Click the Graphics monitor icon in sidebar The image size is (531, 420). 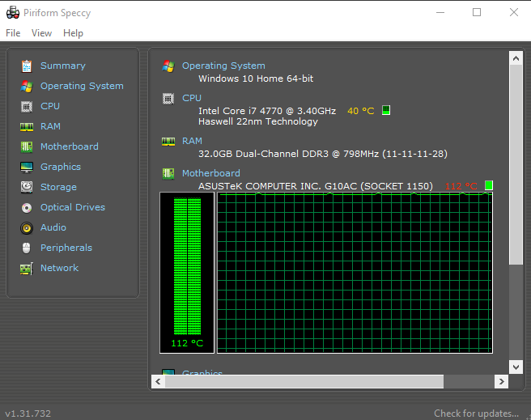(x=27, y=168)
